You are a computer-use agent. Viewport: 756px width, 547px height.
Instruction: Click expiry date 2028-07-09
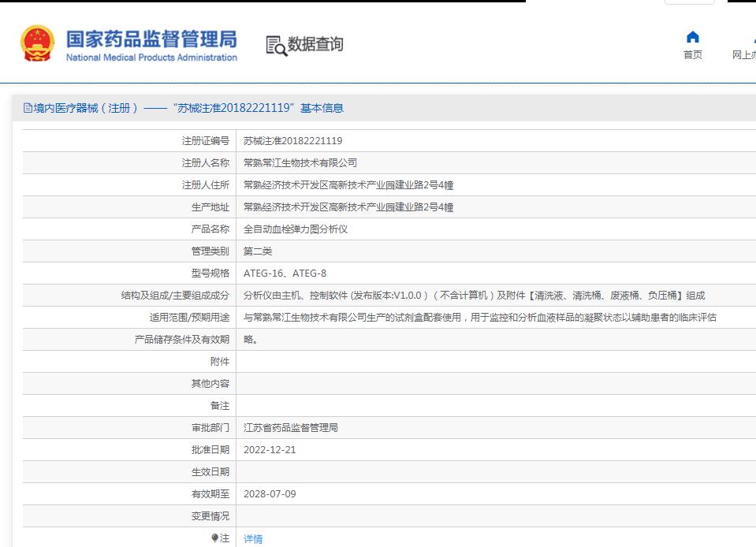[270, 494]
